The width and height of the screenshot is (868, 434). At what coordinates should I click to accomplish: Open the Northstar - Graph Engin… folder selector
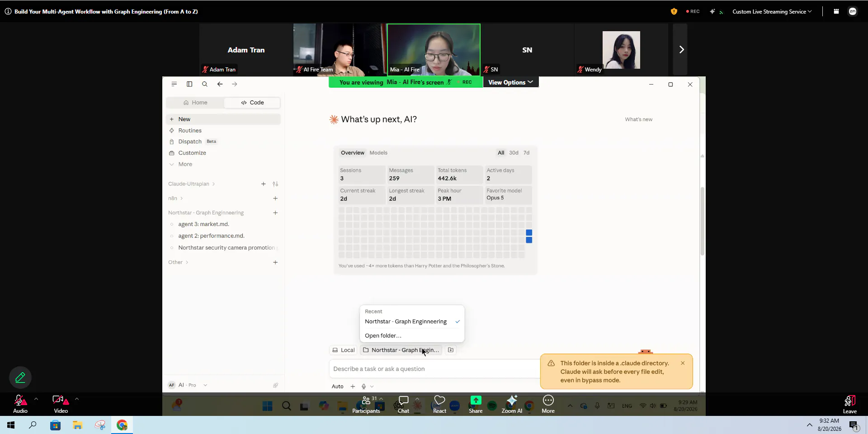click(401, 350)
